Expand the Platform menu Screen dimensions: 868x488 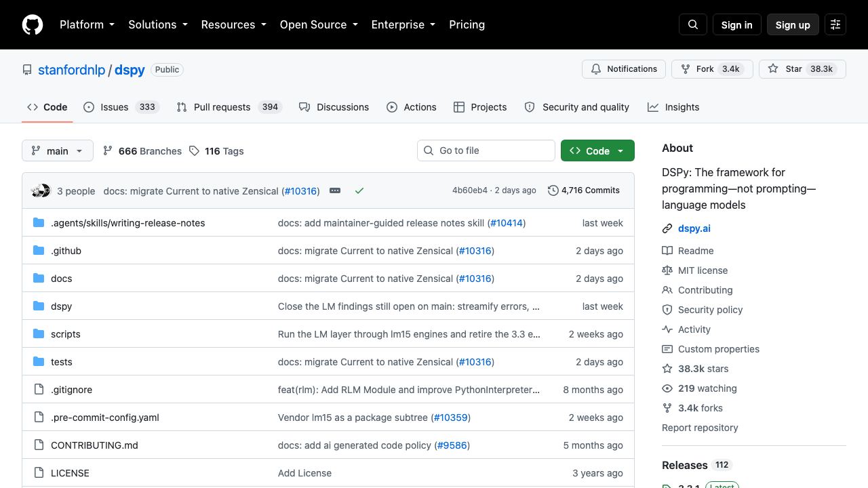(87, 24)
